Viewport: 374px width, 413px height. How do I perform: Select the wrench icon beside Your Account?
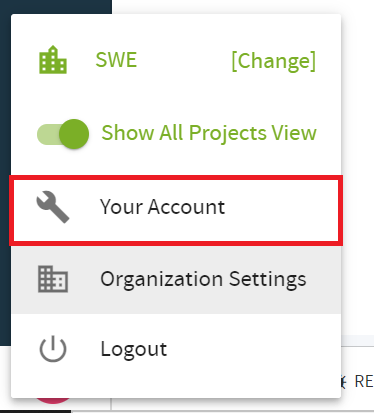point(53,207)
